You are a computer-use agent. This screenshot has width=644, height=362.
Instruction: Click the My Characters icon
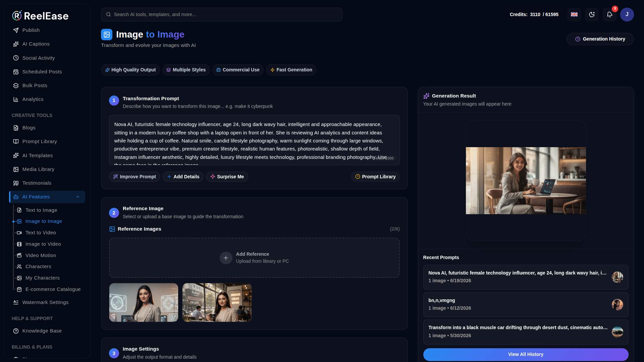pyautogui.click(x=19, y=278)
